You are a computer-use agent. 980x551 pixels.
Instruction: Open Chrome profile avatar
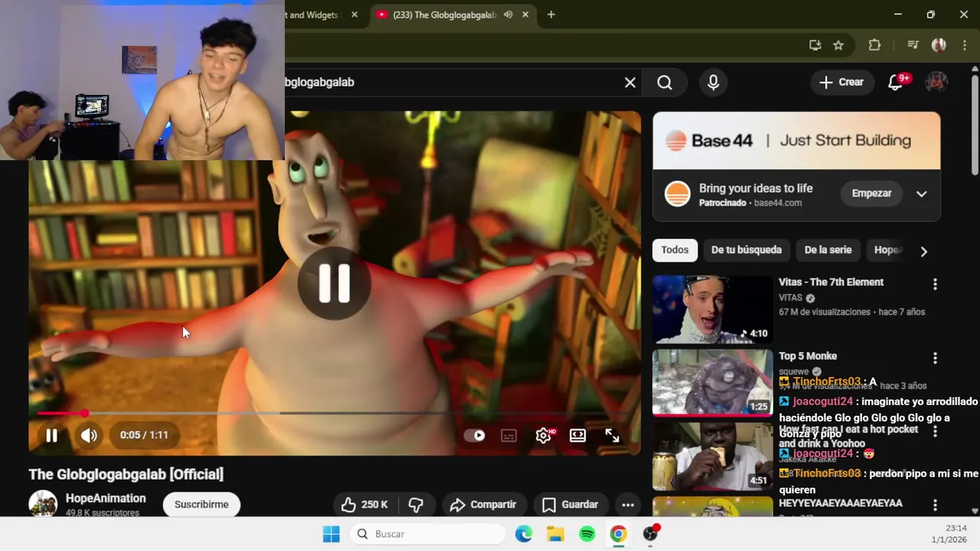939,45
